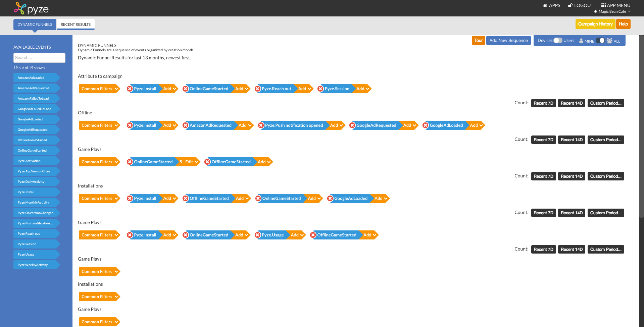Open 5 - Edit dropdown on OnlineGameStarted
The width and height of the screenshot is (644, 327).
pos(189,162)
